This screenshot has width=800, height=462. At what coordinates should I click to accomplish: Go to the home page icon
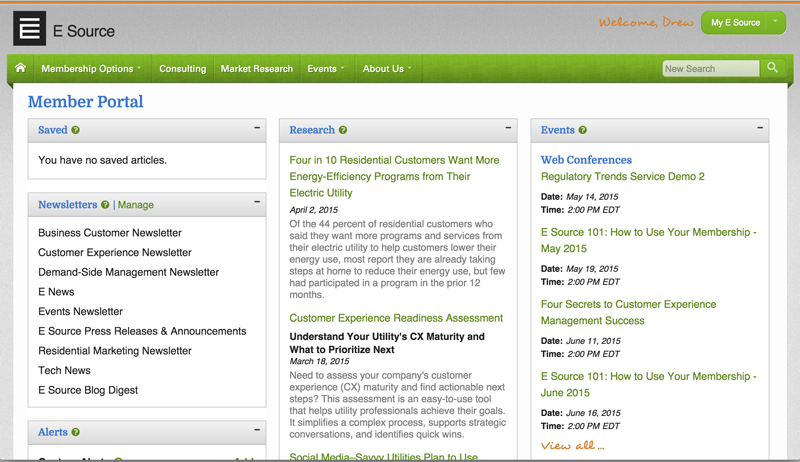click(x=20, y=68)
